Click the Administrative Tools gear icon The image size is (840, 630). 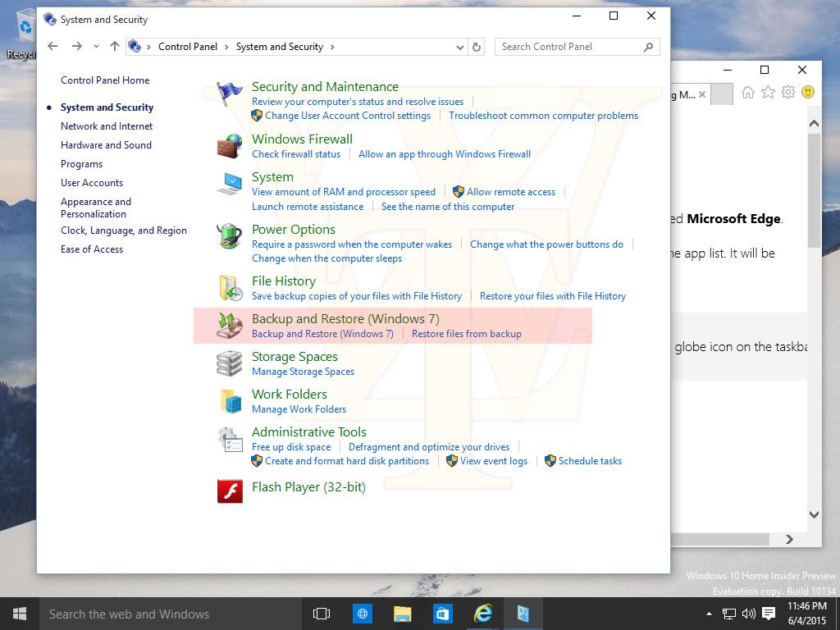pos(231,440)
